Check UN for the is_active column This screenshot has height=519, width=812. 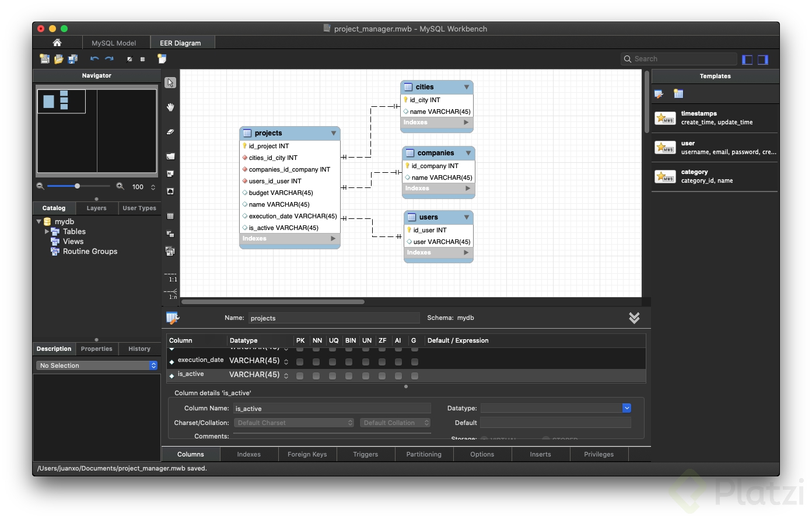pos(366,376)
